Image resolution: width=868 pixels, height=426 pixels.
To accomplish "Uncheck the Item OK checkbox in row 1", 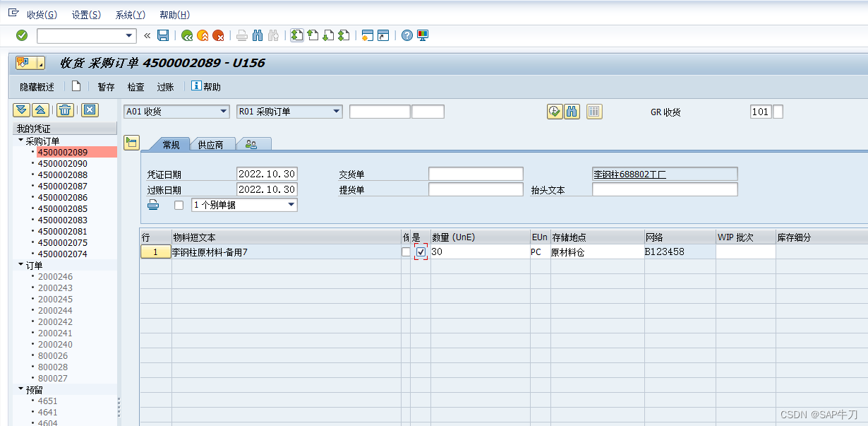I will click(x=421, y=252).
